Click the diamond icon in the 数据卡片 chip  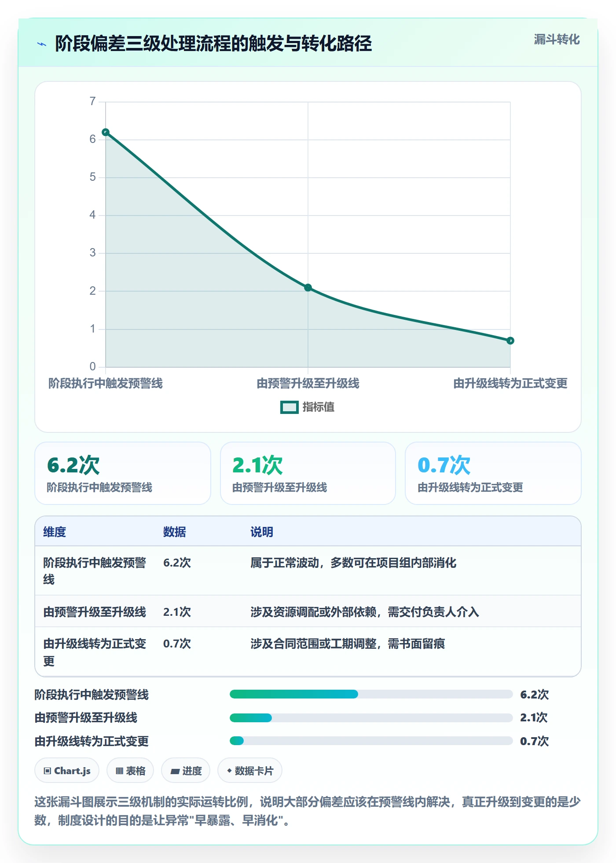point(229,771)
